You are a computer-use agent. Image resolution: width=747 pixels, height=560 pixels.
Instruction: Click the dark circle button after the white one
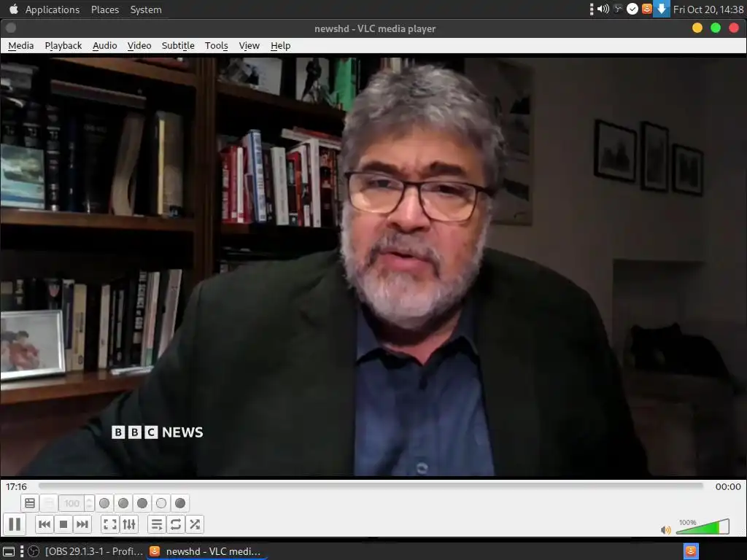[x=180, y=503]
